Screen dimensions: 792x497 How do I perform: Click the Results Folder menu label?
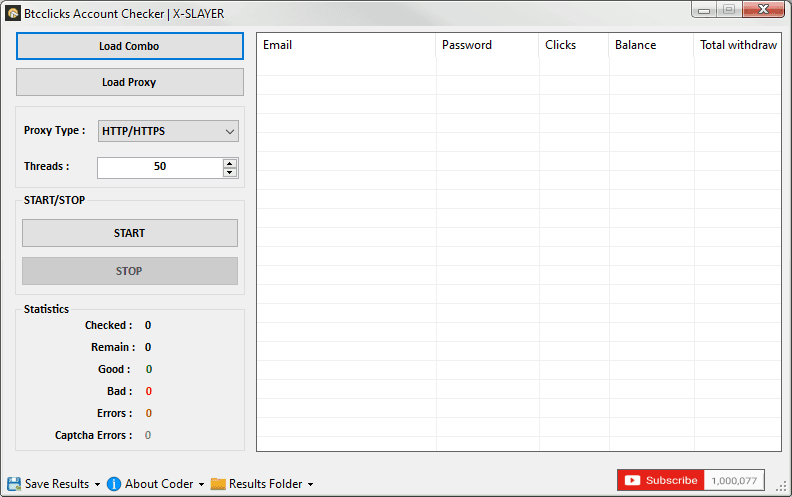click(x=266, y=484)
